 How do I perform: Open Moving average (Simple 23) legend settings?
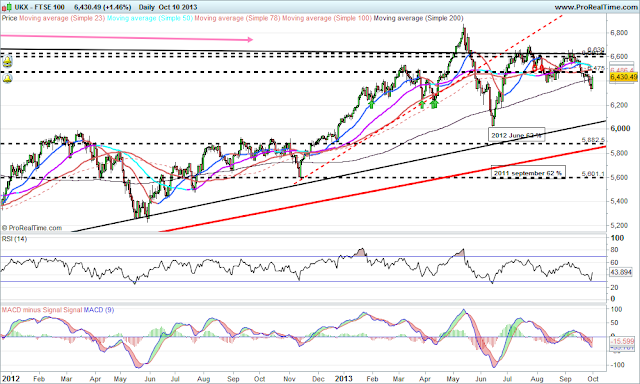[x=62, y=18]
